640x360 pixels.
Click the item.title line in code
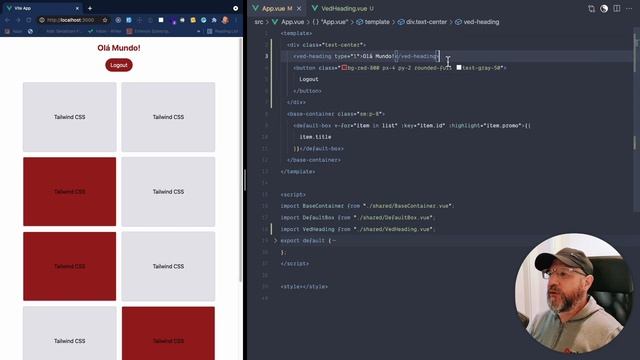click(x=315, y=137)
